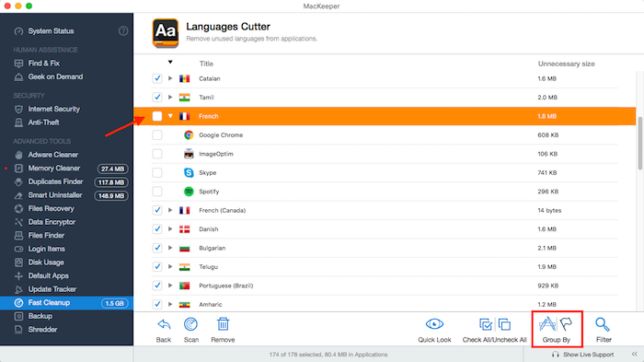Uncheck the Danish checkbox
644x362 pixels.
tap(157, 229)
